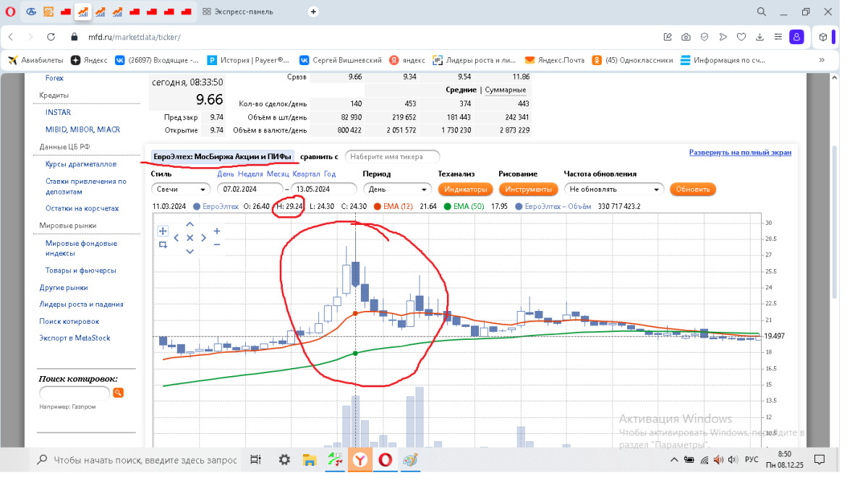Image resolution: width=868 pixels, height=499 pixels.
Task: Select the Квартал range link
Action: tap(306, 174)
